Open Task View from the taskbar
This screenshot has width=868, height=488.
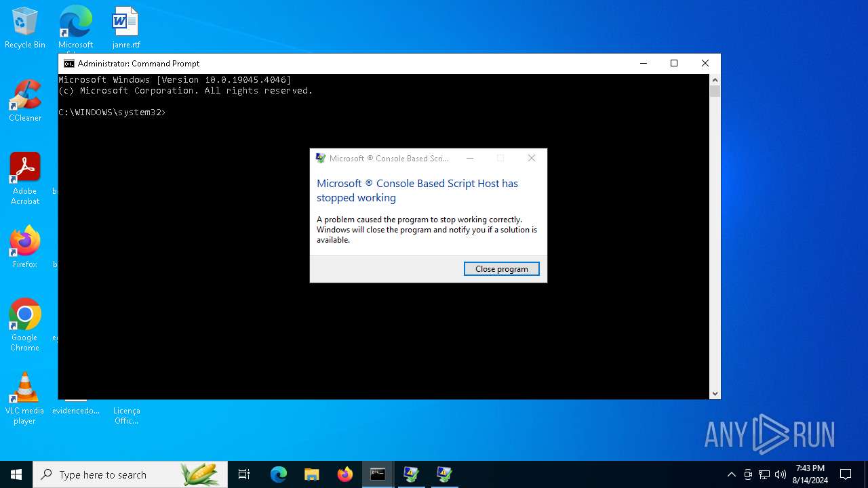click(x=244, y=474)
